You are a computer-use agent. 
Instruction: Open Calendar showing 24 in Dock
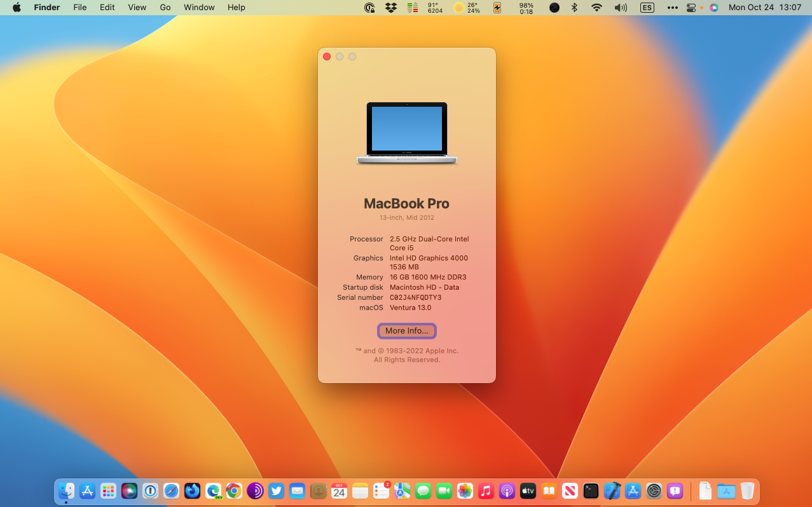click(x=339, y=490)
